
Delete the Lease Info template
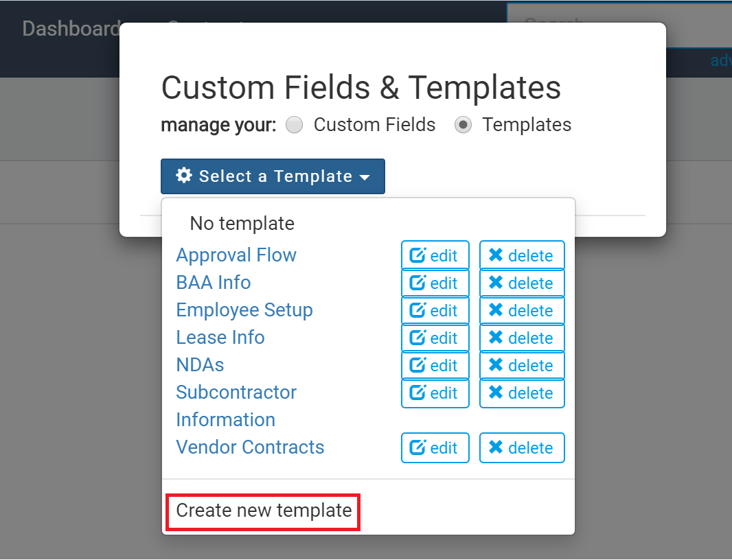coord(522,338)
